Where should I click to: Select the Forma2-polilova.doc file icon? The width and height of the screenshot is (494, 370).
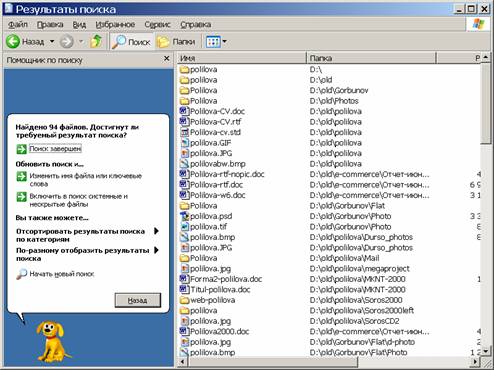184,279
